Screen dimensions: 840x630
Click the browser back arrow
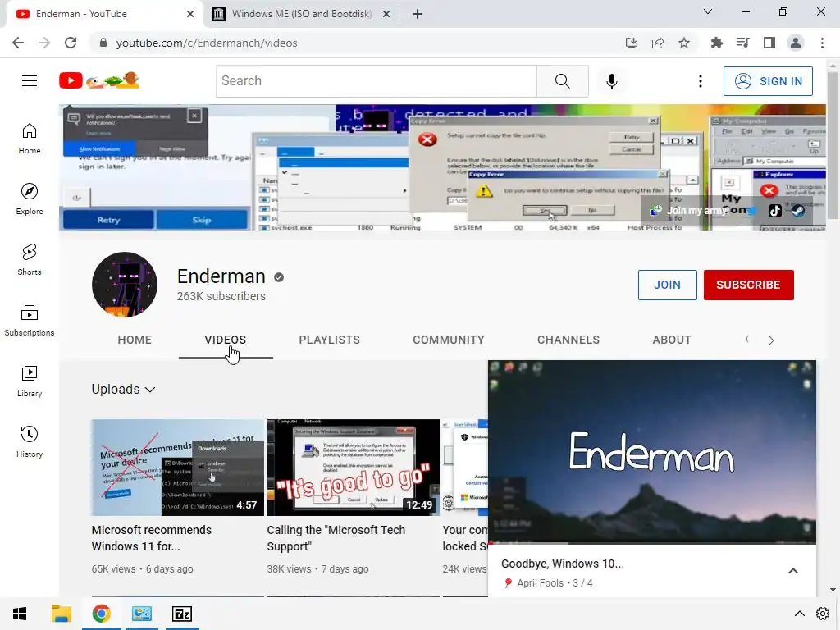(x=18, y=43)
